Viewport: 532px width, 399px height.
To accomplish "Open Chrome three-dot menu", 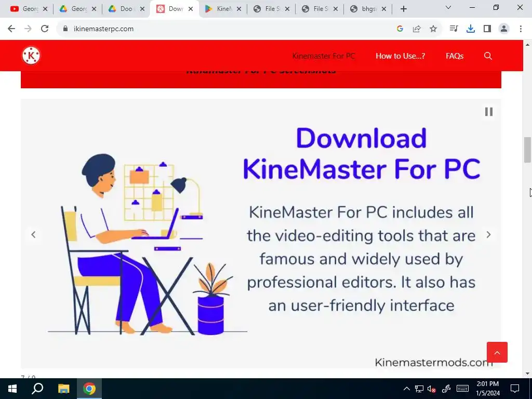I will point(521,29).
